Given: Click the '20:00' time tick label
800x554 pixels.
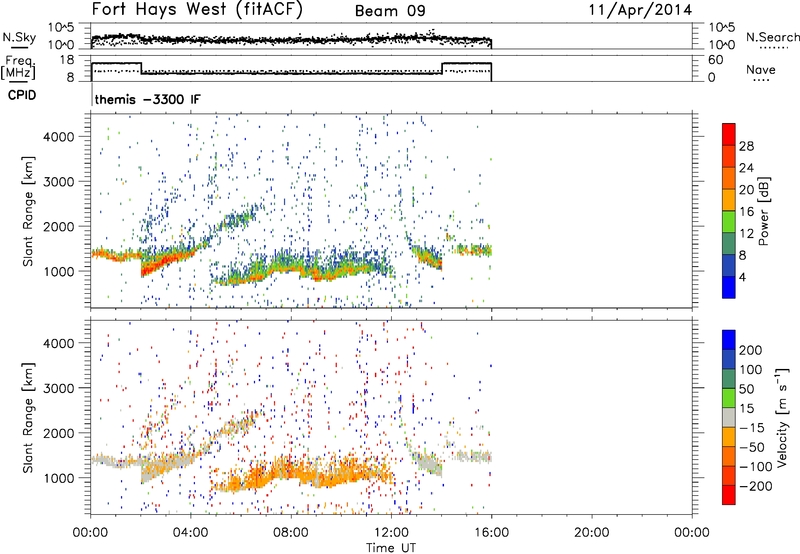Looking at the screenshot, I should [x=591, y=533].
